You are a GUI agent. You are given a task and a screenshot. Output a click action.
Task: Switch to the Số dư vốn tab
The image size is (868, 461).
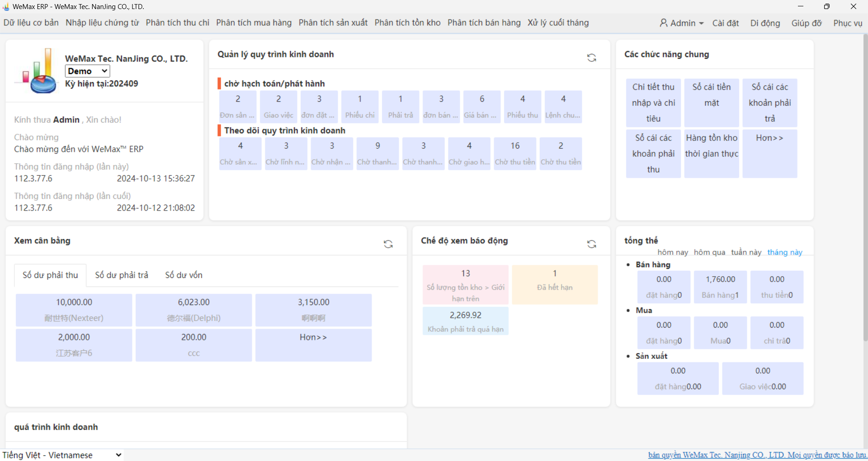click(x=184, y=275)
